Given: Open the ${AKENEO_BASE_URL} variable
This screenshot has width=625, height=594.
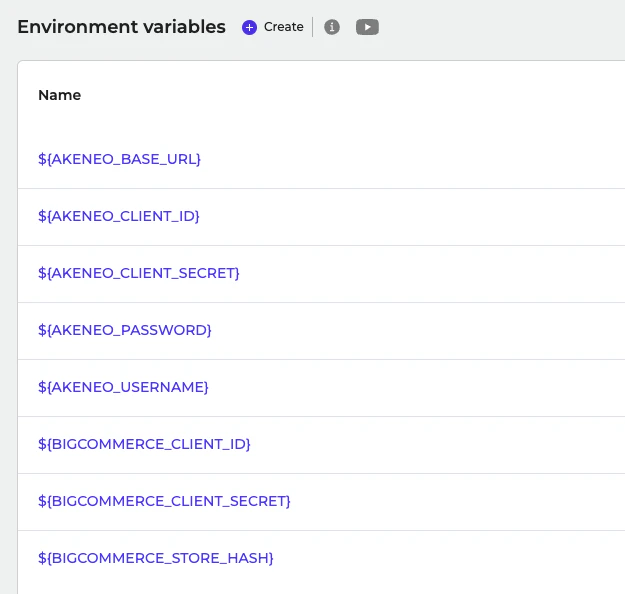Looking at the screenshot, I should click(119, 159).
